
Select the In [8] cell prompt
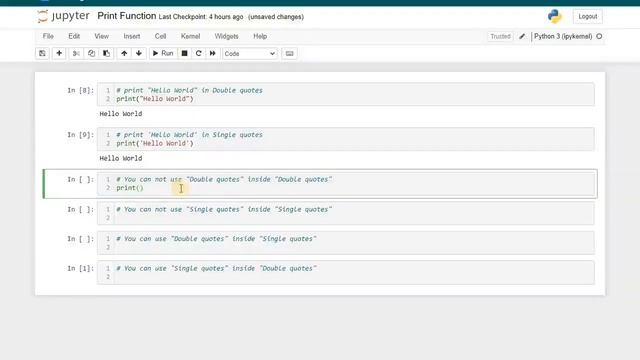coord(80,90)
